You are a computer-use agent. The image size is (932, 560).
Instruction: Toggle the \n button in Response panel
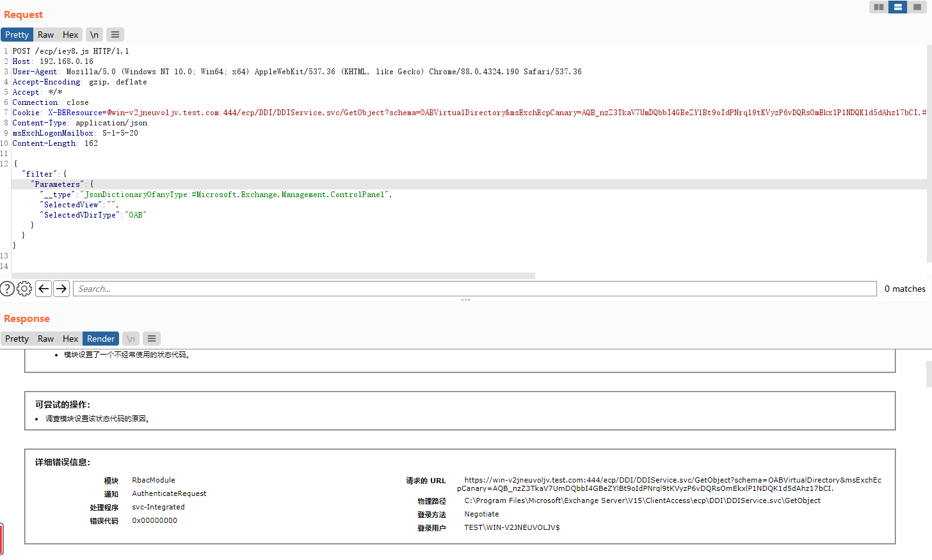tap(131, 339)
